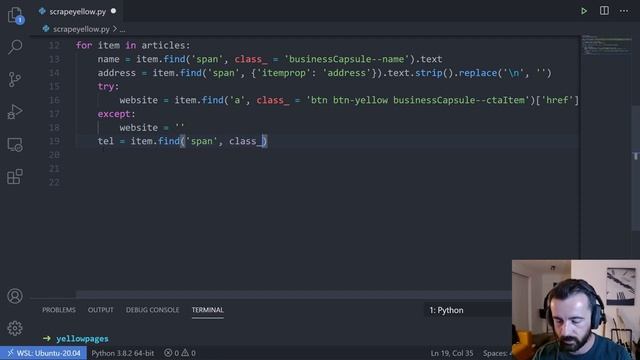Screen dimensions: 640x360
Task: Click the replace method on line 14
Action: 478,73
